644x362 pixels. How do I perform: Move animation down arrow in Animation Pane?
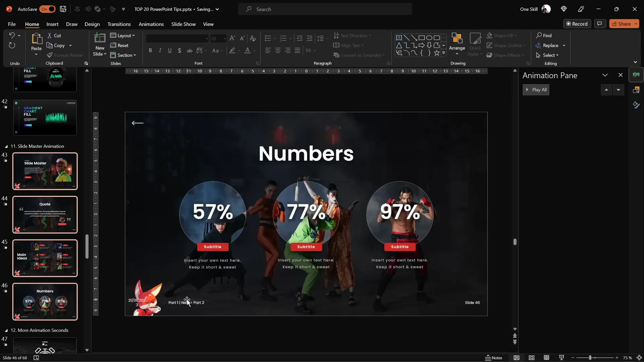[619, 90]
